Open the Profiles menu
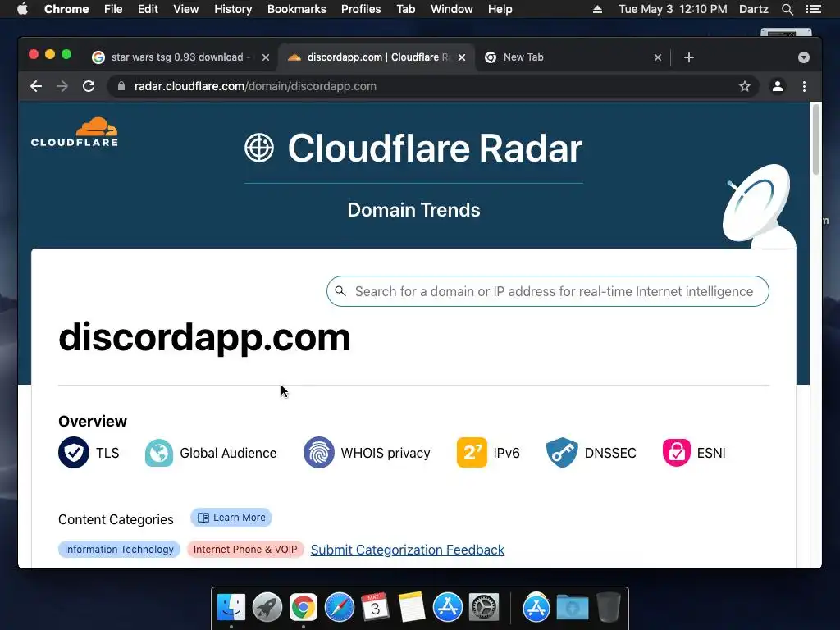 [x=361, y=9]
